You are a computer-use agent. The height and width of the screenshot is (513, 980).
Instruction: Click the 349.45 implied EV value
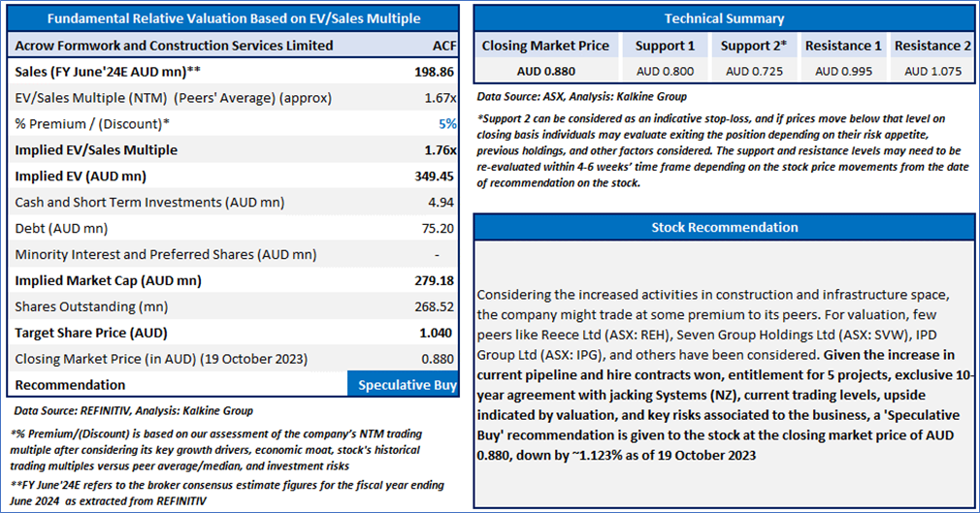434,176
